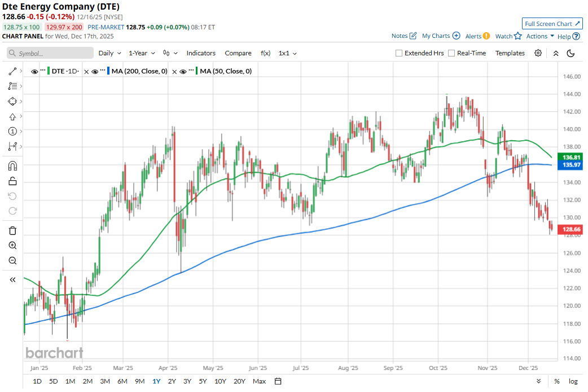The width and height of the screenshot is (588, 392).
Task: Open the calendar date range picker
Action: 278,381
